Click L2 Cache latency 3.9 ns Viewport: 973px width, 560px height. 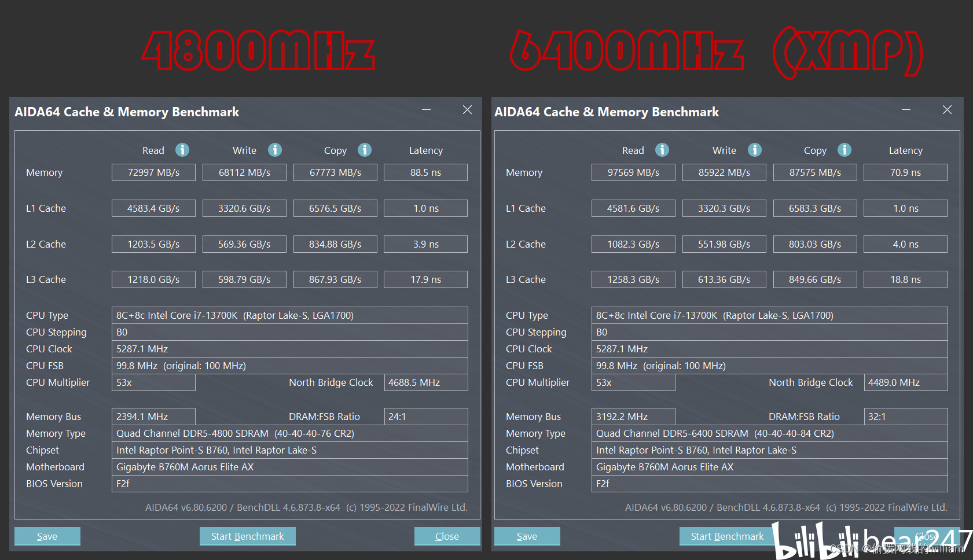pos(426,244)
